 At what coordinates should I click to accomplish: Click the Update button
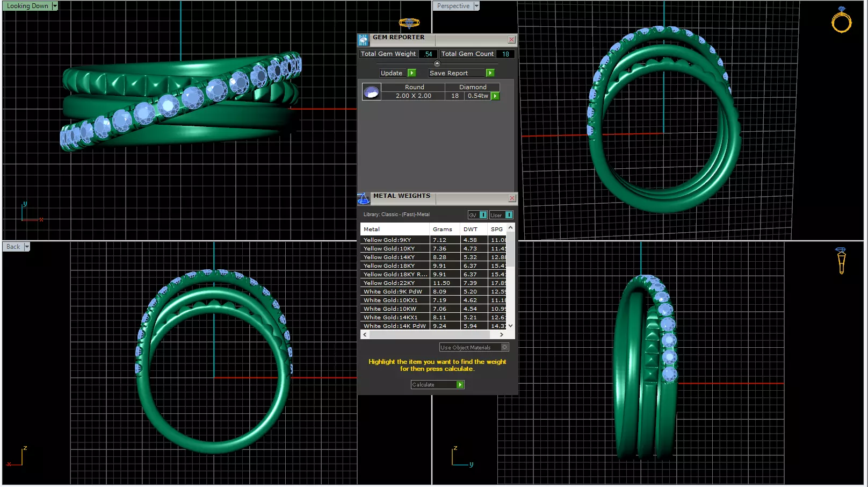point(398,73)
